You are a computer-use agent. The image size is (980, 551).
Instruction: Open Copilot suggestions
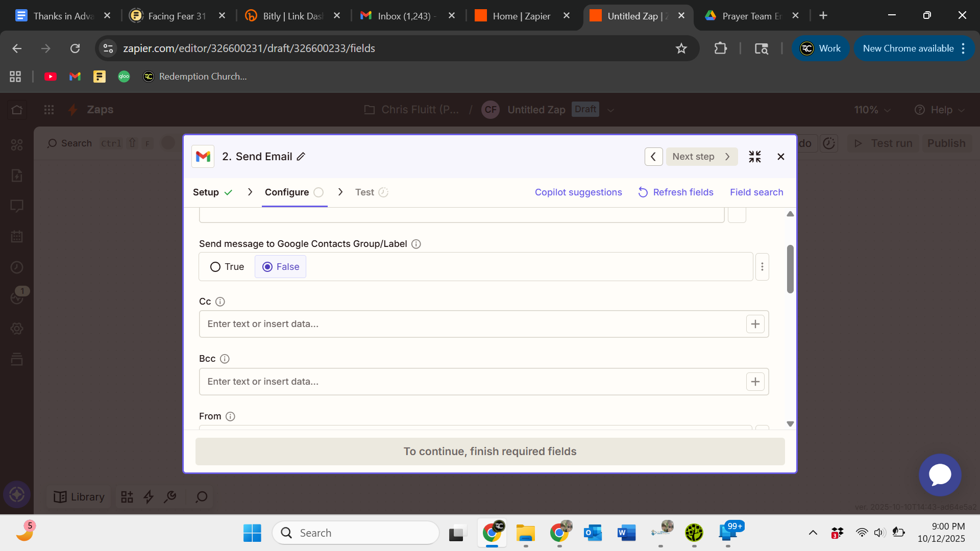(578, 192)
